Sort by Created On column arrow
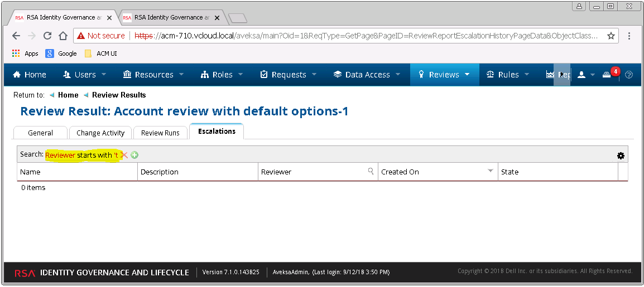Viewport: 644px width, 287px height. (x=491, y=171)
